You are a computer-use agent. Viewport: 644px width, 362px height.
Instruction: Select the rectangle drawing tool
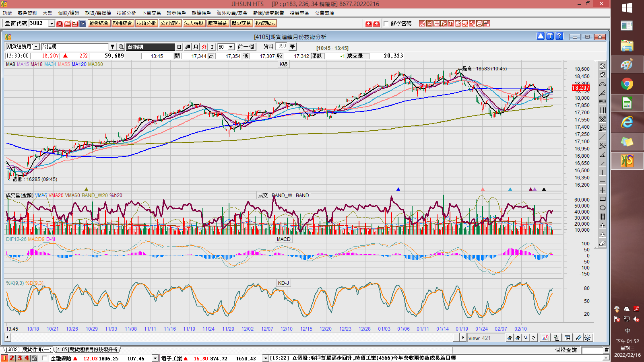coord(603,199)
